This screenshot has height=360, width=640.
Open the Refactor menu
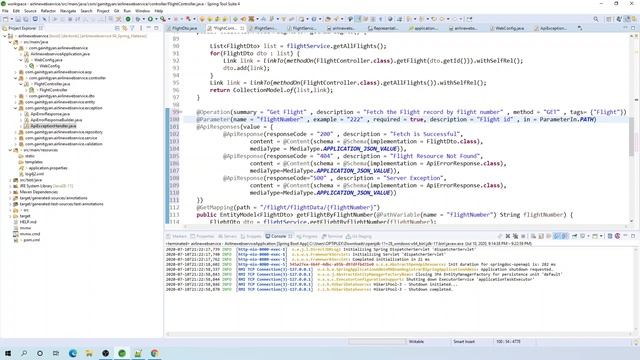tap(48, 11)
